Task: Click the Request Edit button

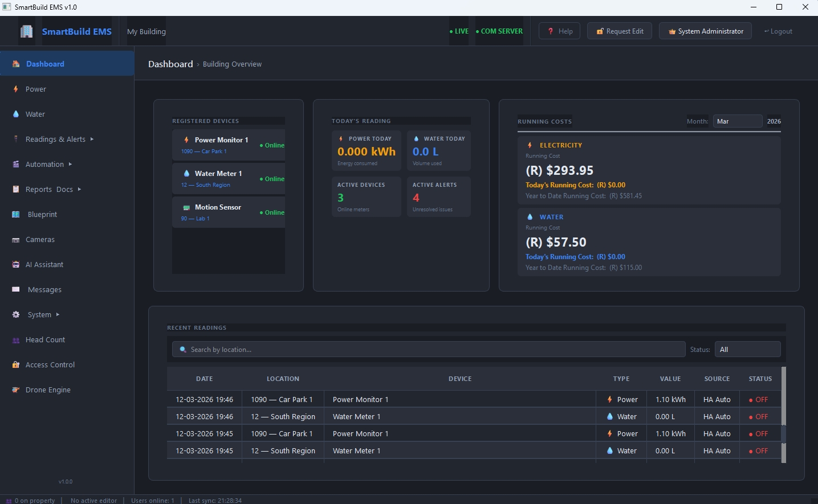Action: (620, 31)
